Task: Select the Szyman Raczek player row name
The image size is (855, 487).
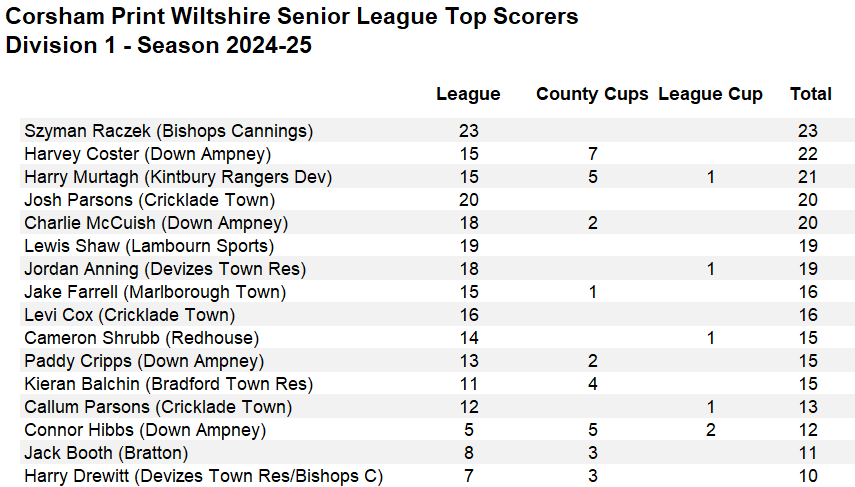Action: point(168,131)
